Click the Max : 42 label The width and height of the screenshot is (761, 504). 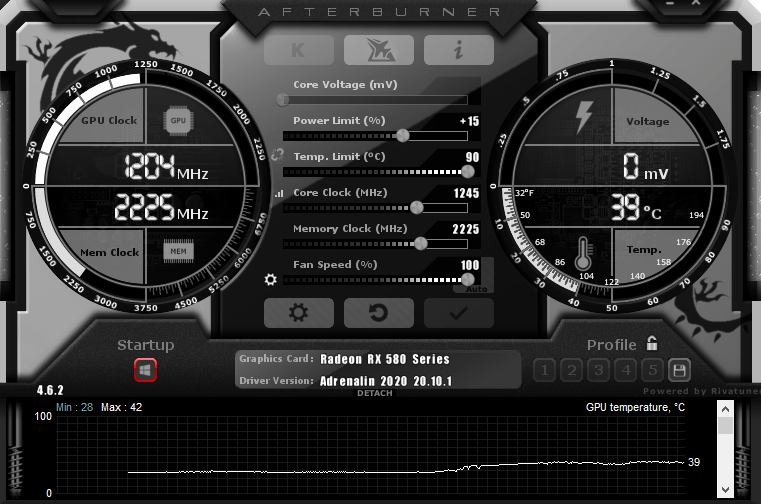121,407
